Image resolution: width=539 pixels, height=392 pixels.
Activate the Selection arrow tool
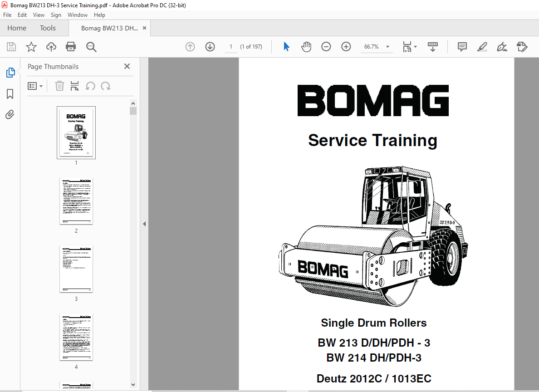pyautogui.click(x=286, y=47)
